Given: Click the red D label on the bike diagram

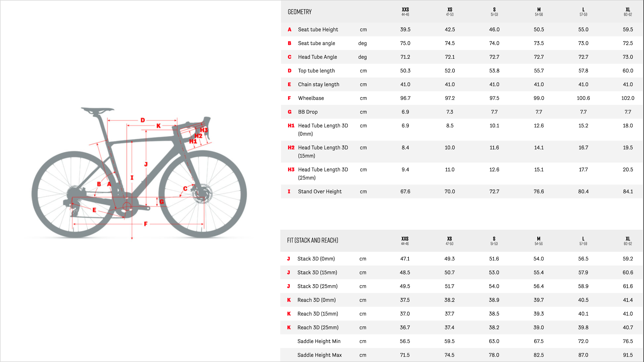Looking at the screenshot, I should coord(143,120).
